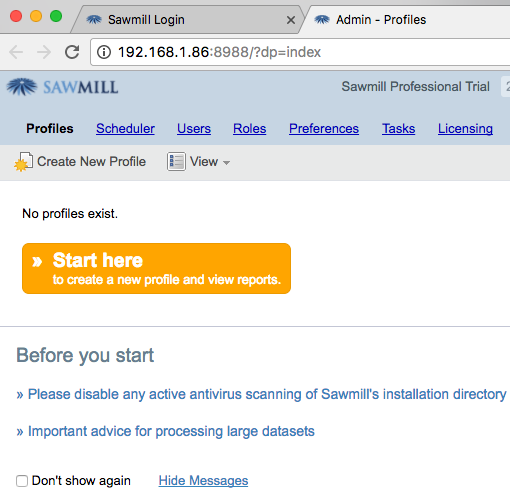Expand the View dropdown arrow
Screen dimensions: 510x502
pos(227,163)
